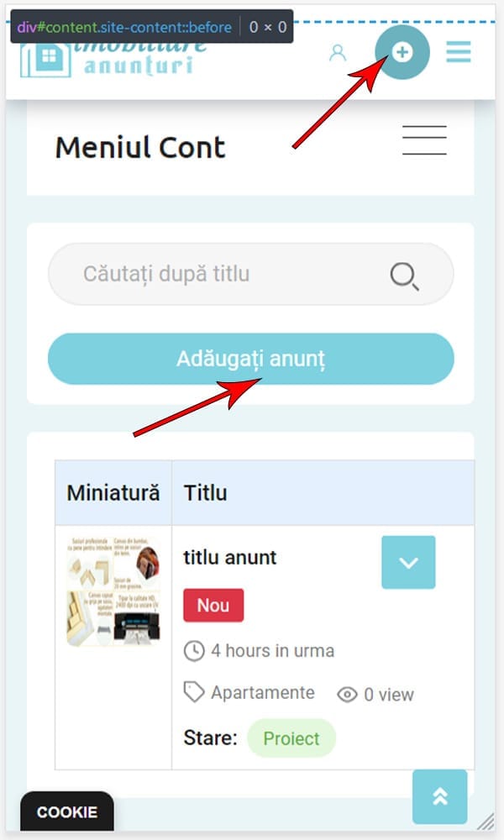Open the listing thumbnail image
The height and width of the screenshot is (840, 504).
point(113,591)
